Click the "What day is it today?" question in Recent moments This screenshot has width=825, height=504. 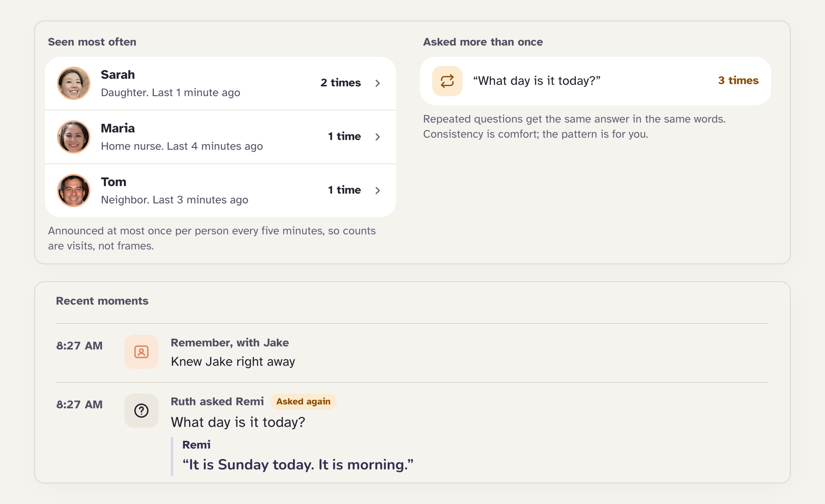pyautogui.click(x=238, y=422)
